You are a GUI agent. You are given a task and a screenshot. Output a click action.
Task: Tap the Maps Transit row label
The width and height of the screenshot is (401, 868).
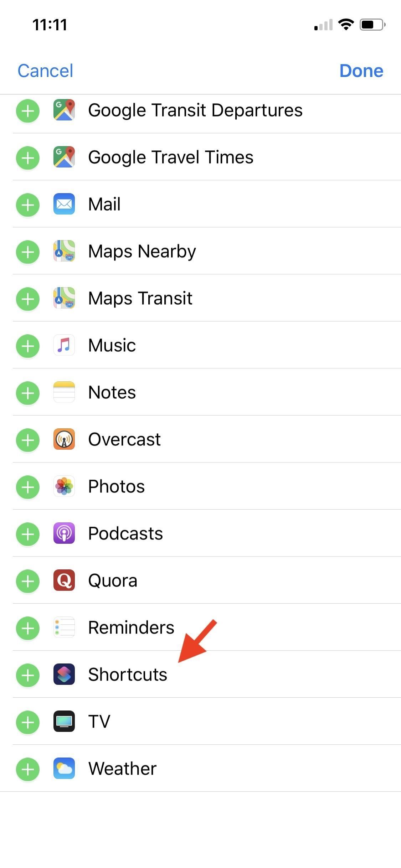point(140,298)
